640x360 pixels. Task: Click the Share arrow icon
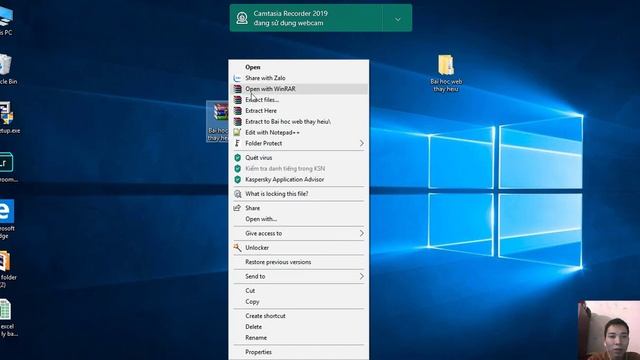pos(237,208)
